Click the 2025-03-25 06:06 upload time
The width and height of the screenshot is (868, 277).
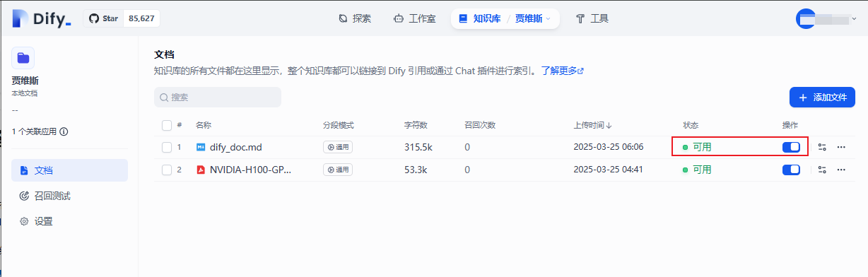pyautogui.click(x=609, y=147)
